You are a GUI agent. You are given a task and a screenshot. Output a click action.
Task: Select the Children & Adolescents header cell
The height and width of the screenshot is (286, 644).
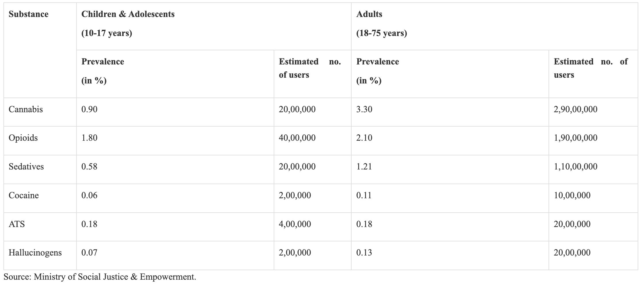click(214, 26)
